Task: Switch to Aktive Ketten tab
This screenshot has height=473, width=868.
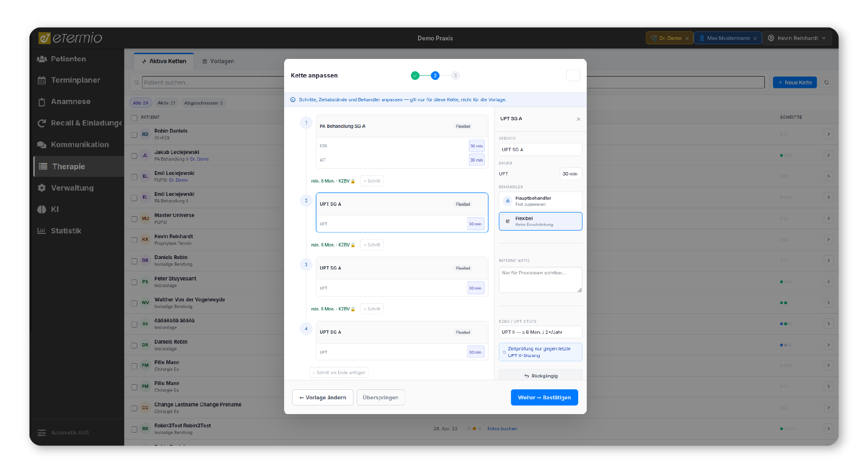Action: [164, 61]
